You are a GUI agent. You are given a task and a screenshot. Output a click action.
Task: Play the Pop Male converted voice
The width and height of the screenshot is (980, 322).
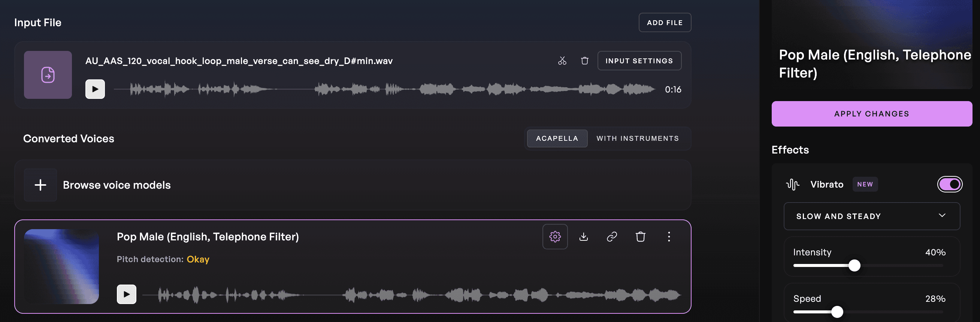coord(127,295)
